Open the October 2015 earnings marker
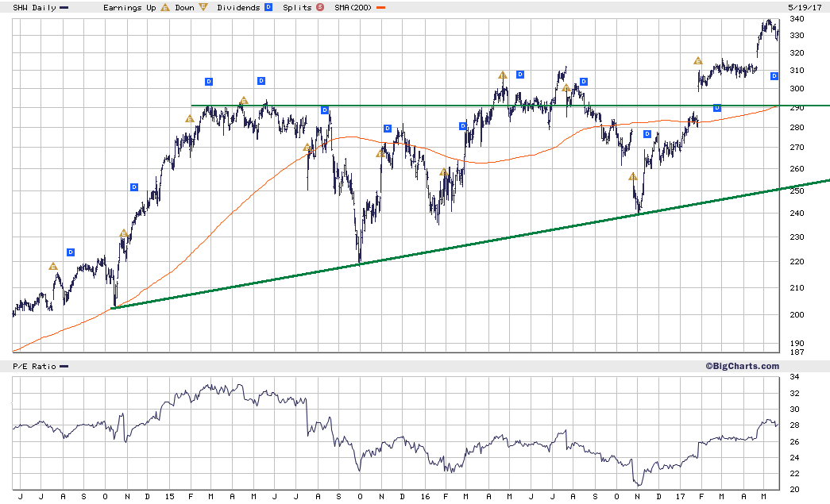The height and width of the screenshot is (504, 830). pyautogui.click(x=380, y=154)
